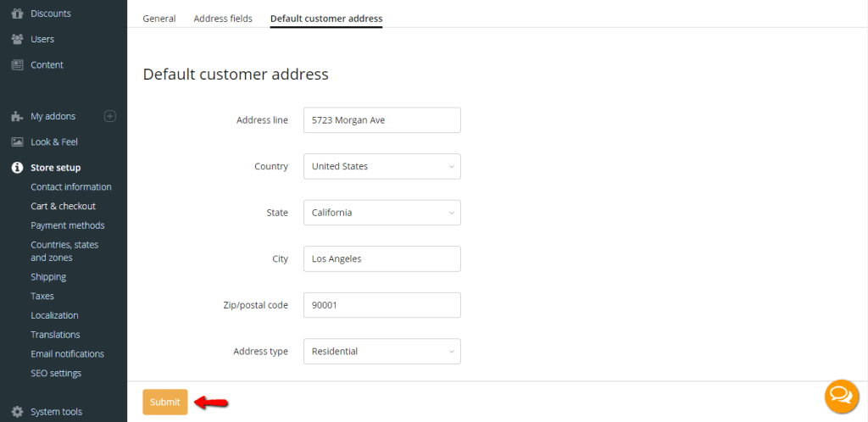Open Countries, states and zones

[64, 251]
